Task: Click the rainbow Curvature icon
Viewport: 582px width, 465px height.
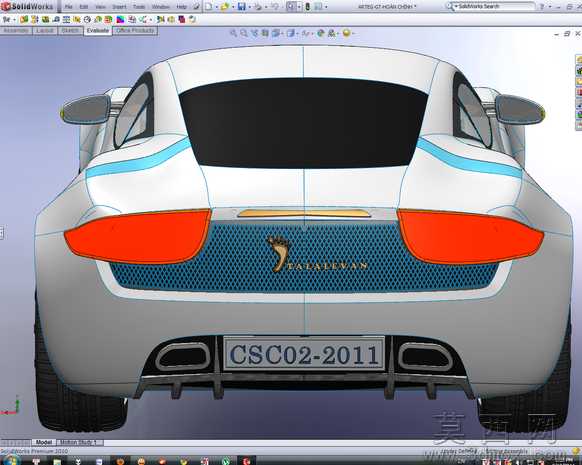Action: tap(121, 19)
